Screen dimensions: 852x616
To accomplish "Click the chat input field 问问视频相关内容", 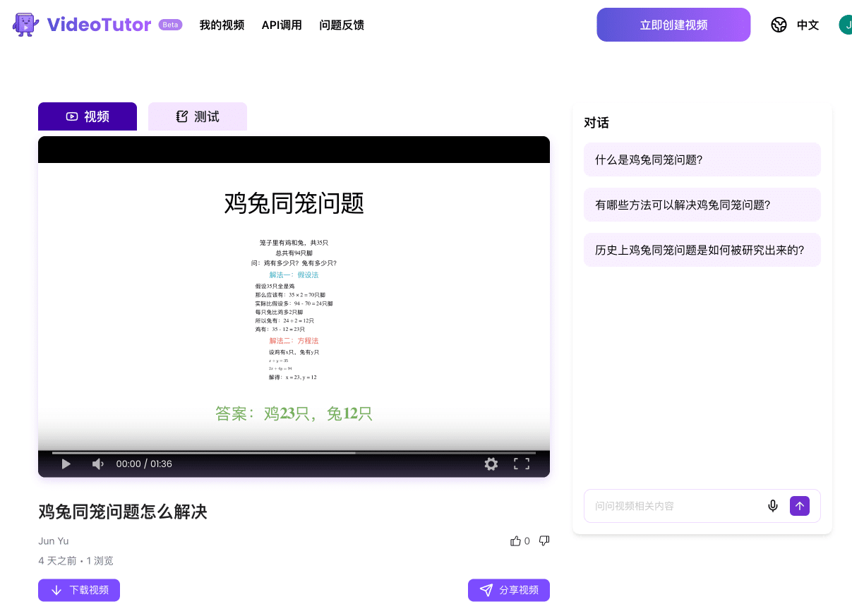I will [671, 506].
